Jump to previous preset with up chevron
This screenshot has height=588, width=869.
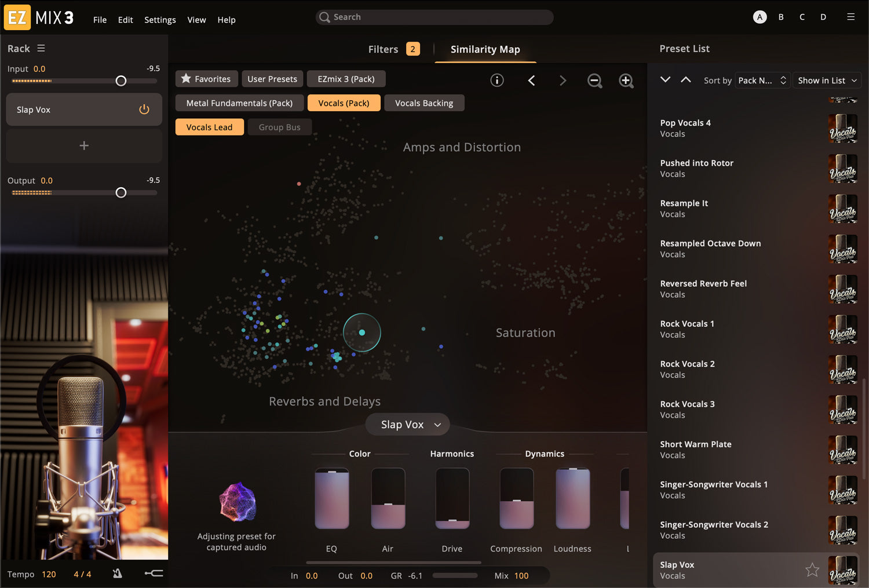pyautogui.click(x=686, y=79)
